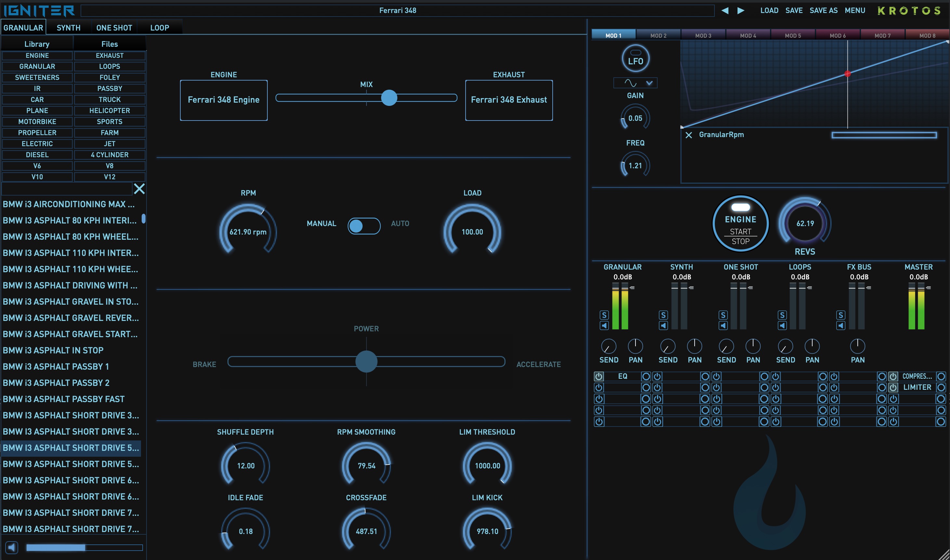950x560 pixels.
Task: Mute the ONE SHOT mixer channel
Action: click(x=723, y=326)
